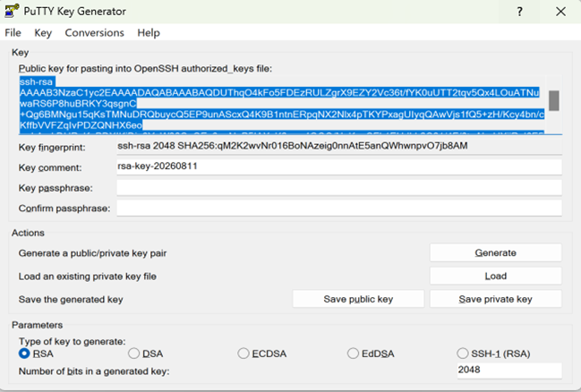The image size is (581, 392).
Task: Select the ECDSA key type
Action: point(262,354)
